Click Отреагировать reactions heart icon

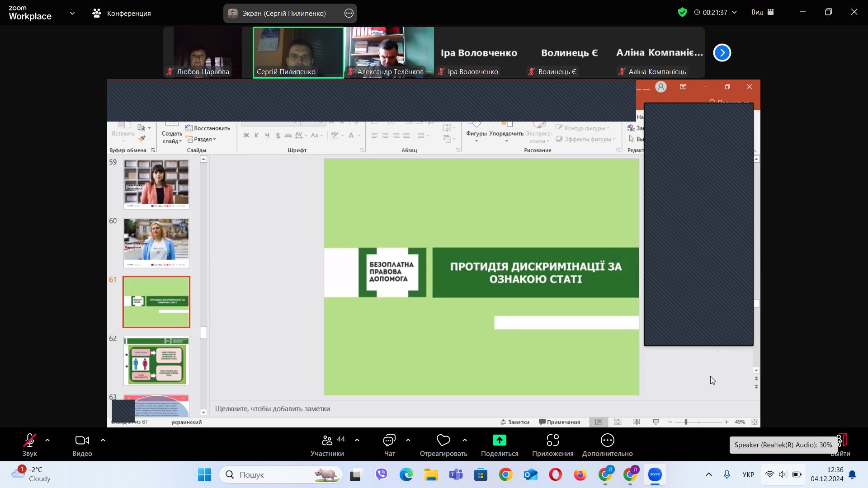click(x=443, y=441)
